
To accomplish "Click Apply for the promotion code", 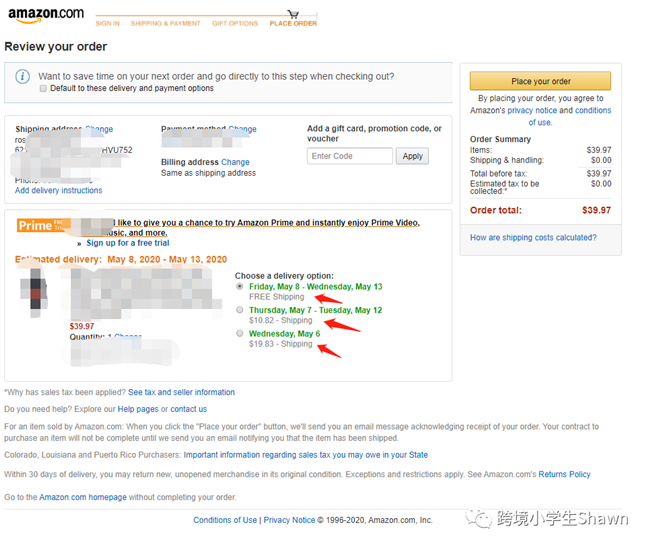I will click(412, 156).
